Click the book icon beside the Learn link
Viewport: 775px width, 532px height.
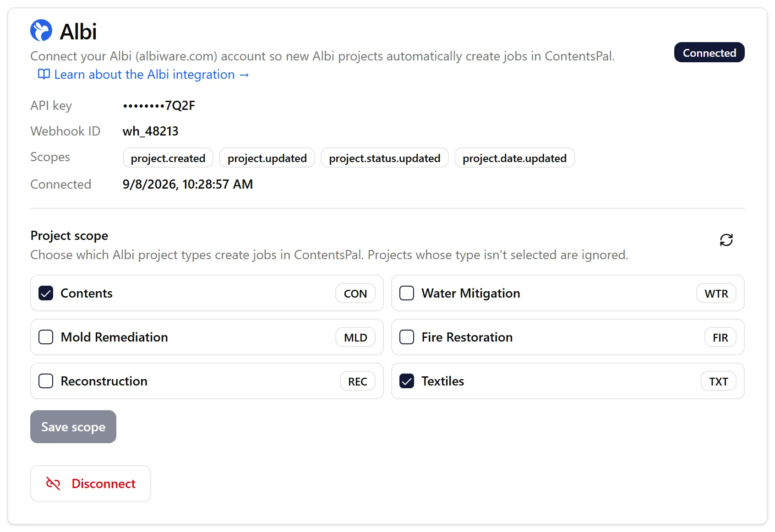pos(44,74)
